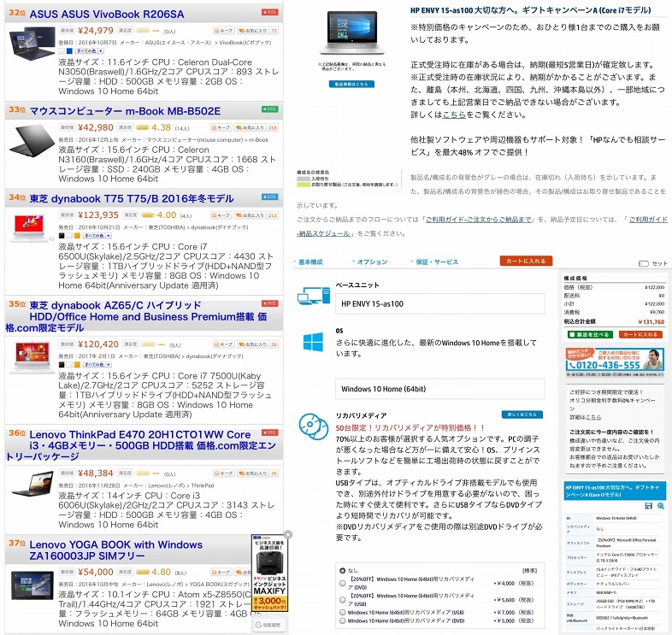Viewport: 672px width, 635px height.
Task: Click the Windows logo OS icon
Action: click(313, 342)
